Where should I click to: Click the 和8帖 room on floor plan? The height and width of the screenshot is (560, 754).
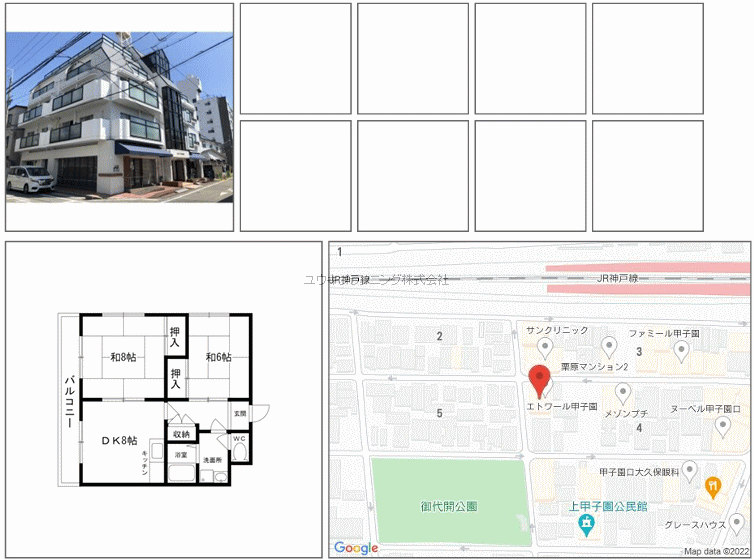[123, 357]
